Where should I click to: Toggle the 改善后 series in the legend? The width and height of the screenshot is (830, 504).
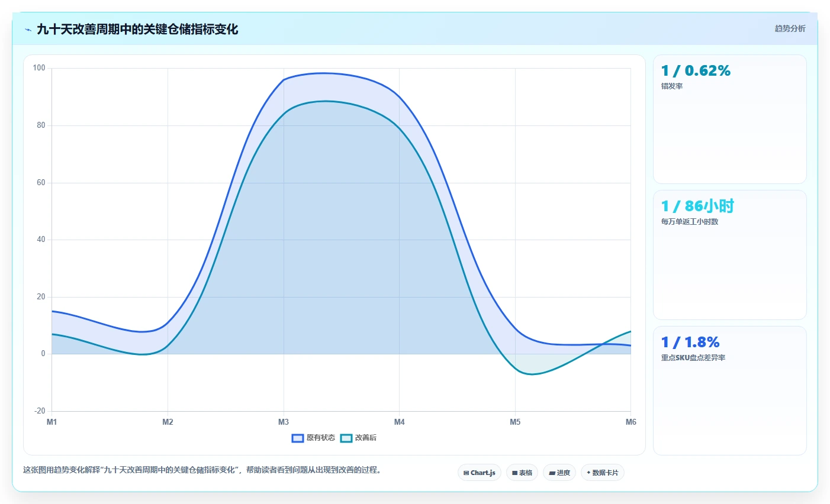tap(359, 438)
